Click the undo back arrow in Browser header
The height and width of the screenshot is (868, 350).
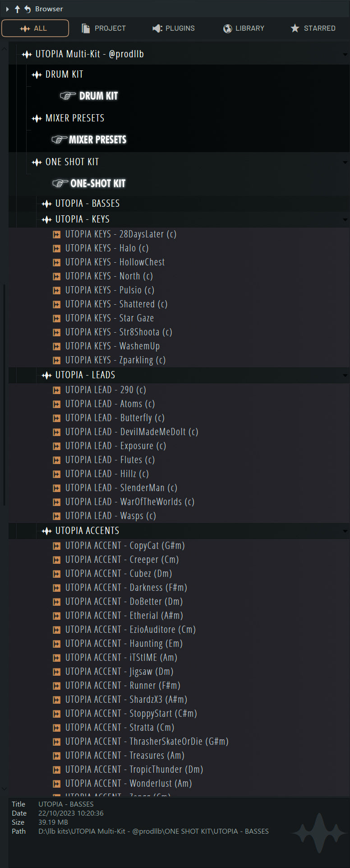[28, 9]
